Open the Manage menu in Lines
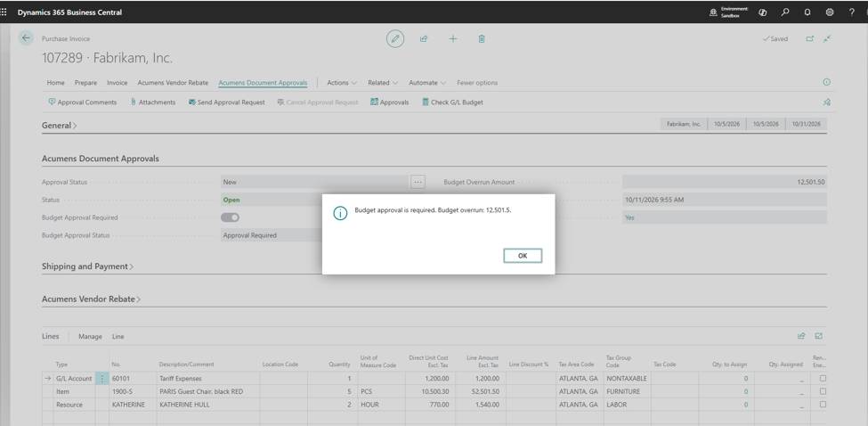 point(90,336)
